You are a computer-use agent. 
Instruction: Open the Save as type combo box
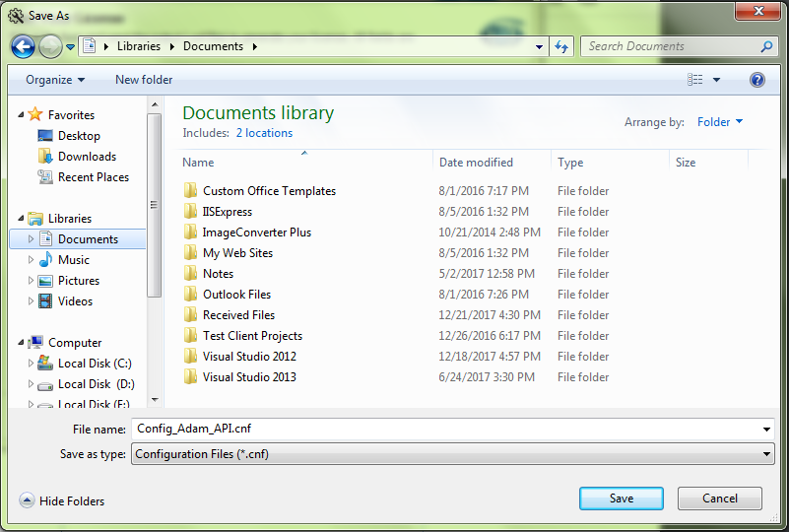453,454
